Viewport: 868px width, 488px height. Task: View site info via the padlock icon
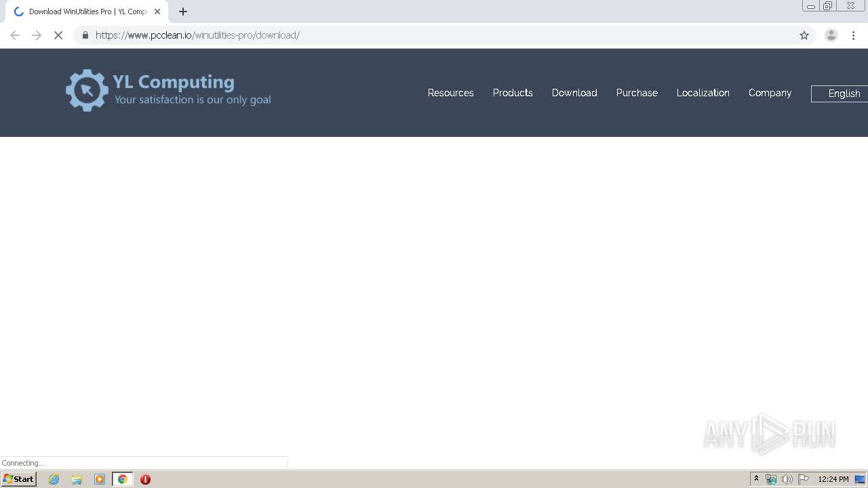coord(85,35)
